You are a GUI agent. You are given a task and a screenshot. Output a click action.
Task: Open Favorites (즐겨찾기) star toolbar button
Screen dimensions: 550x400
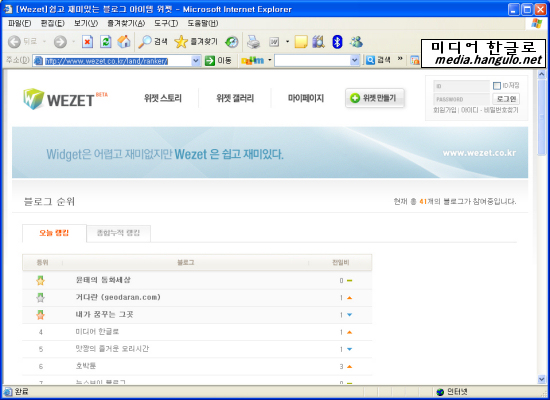point(196,42)
